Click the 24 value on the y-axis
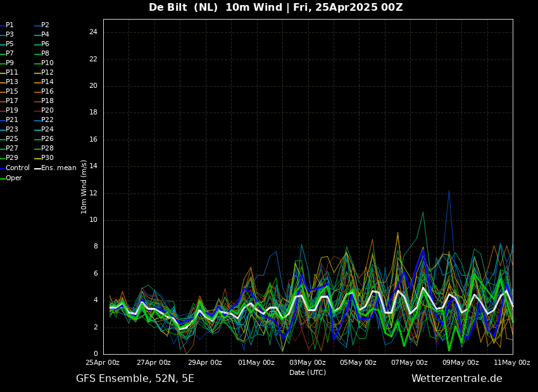538x392 pixels. click(93, 32)
